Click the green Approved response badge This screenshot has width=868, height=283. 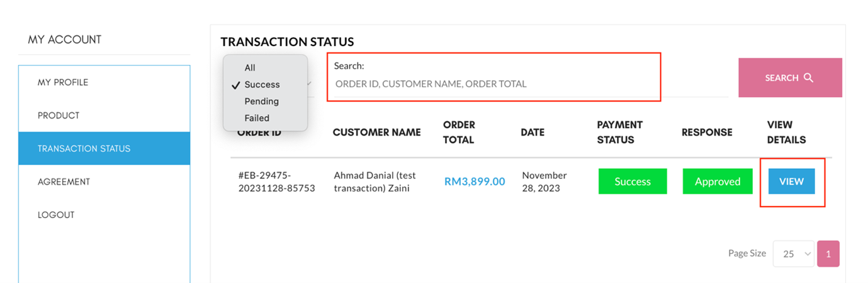click(x=718, y=182)
